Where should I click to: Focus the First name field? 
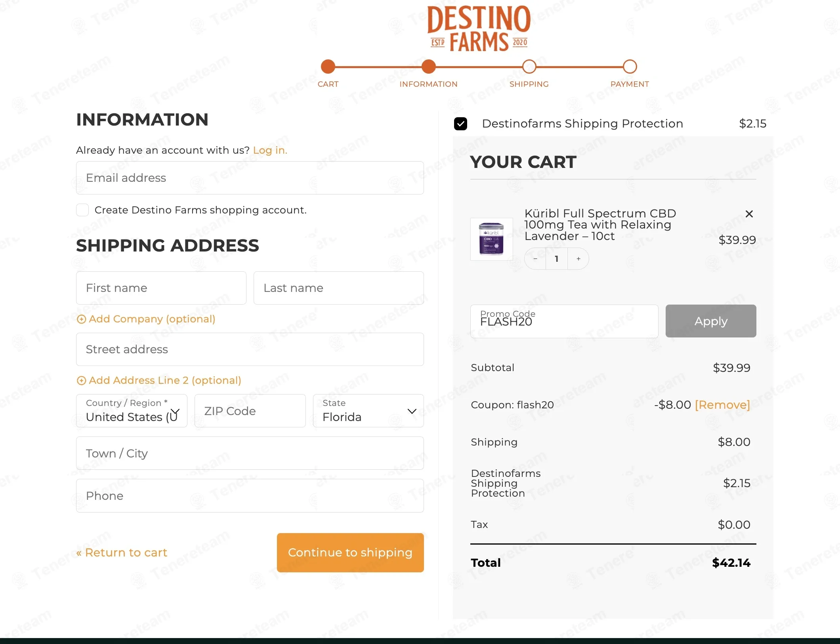(161, 288)
